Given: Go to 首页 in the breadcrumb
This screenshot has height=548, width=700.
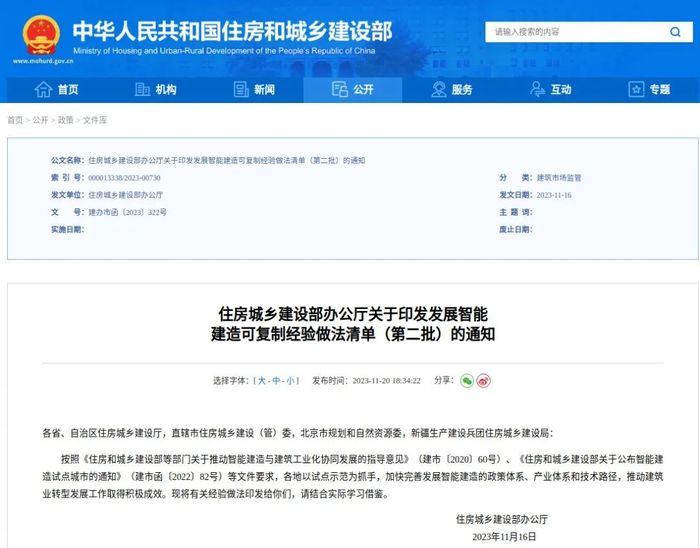Looking at the screenshot, I should [x=15, y=120].
